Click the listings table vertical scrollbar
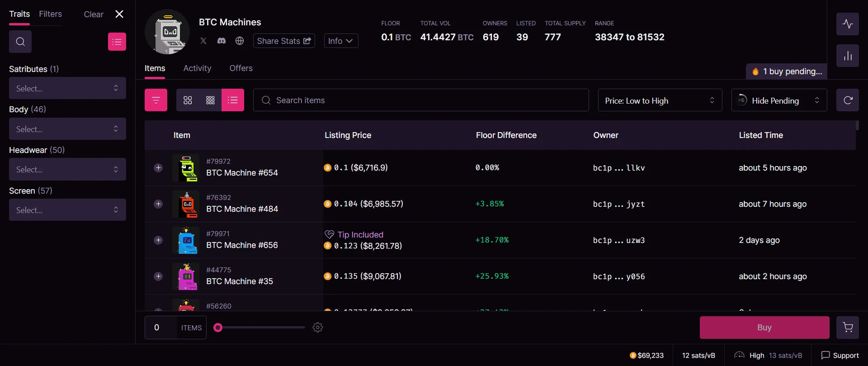 (x=857, y=125)
